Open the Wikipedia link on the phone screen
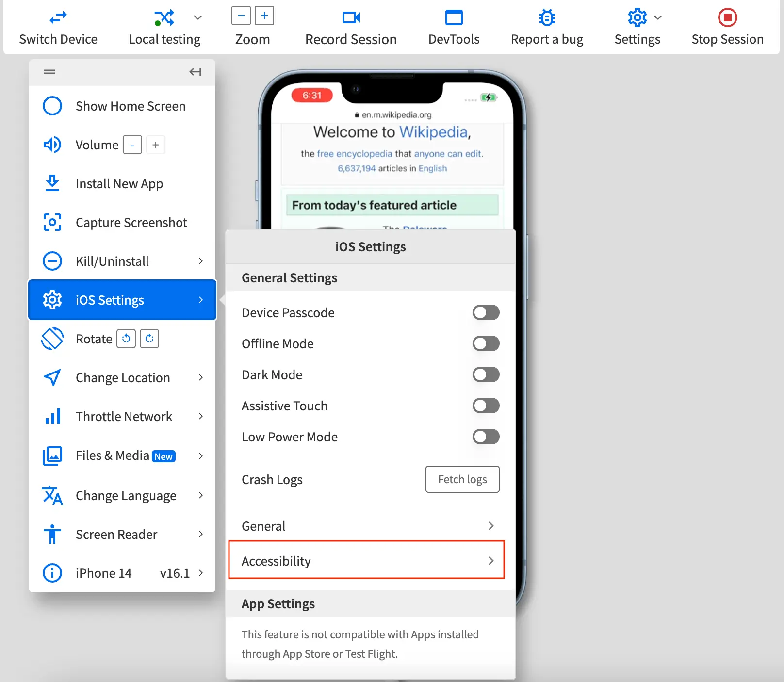Image resolution: width=784 pixels, height=682 pixels. click(x=434, y=132)
